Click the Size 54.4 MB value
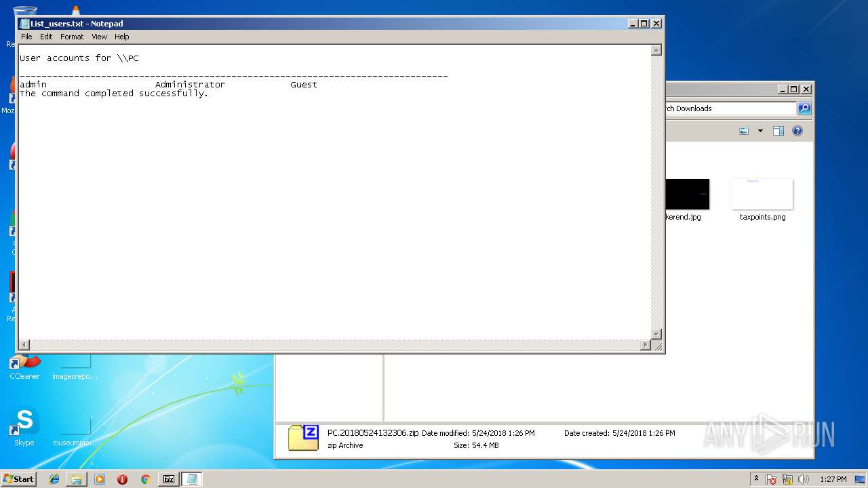The height and width of the screenshot is (488, 868). pyautogui.click(x=485, y=445)
